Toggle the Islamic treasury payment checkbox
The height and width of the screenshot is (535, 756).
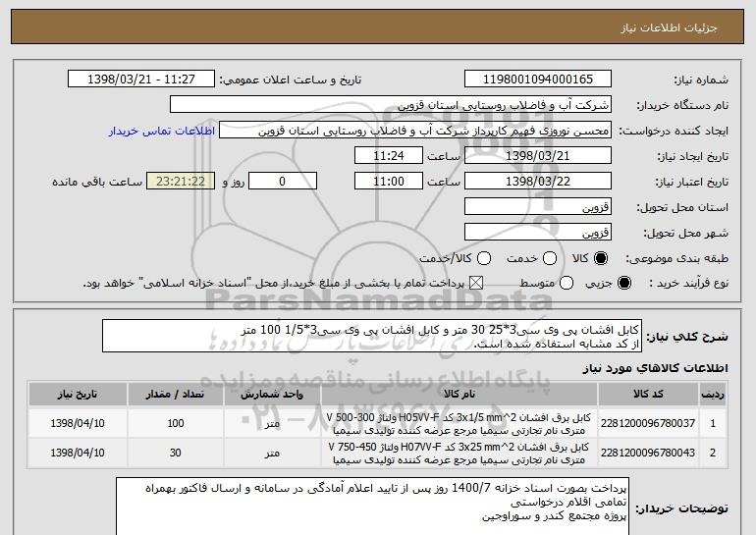[476, 283]
